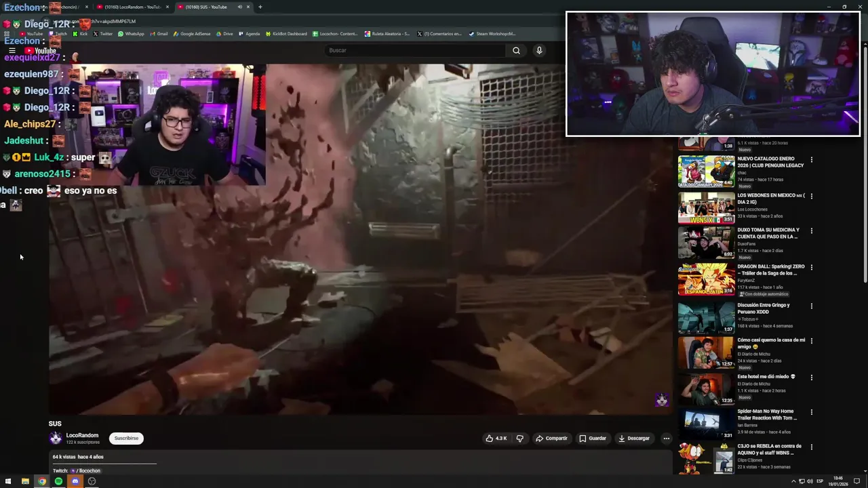The image size is (868, 488).
Task: Open options for Este hotel me dió miedo video
Action: (811, 377)
